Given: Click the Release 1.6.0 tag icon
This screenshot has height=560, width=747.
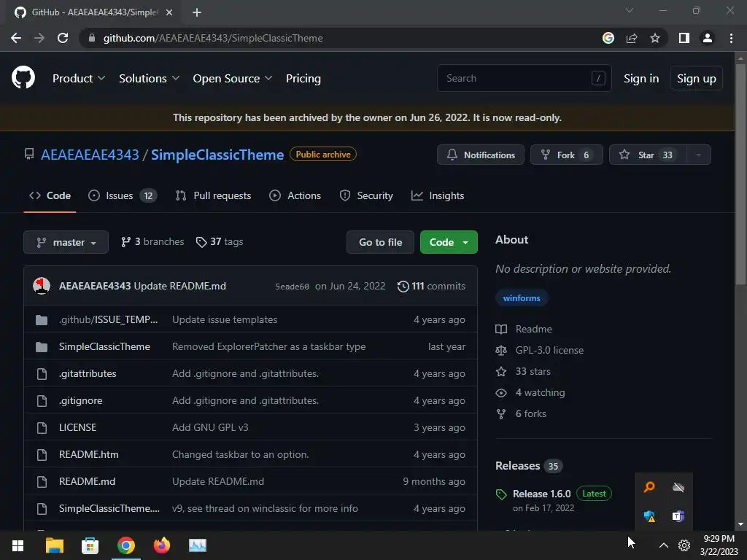Looking at the screenshot, I should pyautogui.click(x=501, y=494).
